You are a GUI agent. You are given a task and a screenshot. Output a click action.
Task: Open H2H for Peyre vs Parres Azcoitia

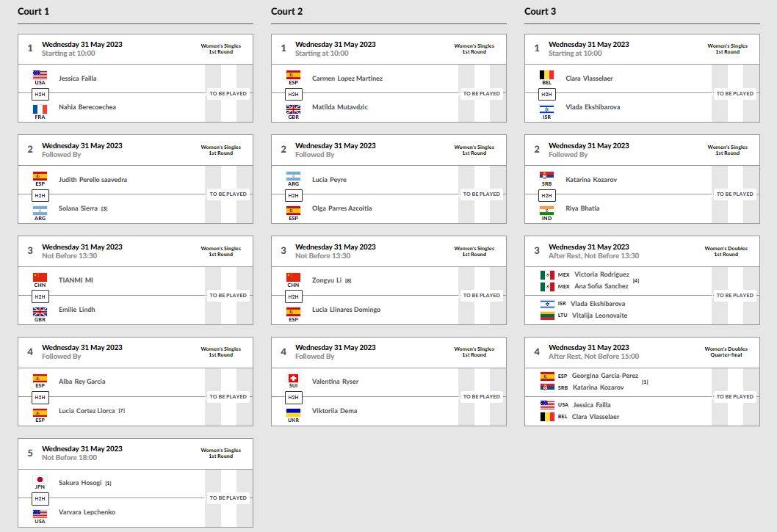click(294, 196)
